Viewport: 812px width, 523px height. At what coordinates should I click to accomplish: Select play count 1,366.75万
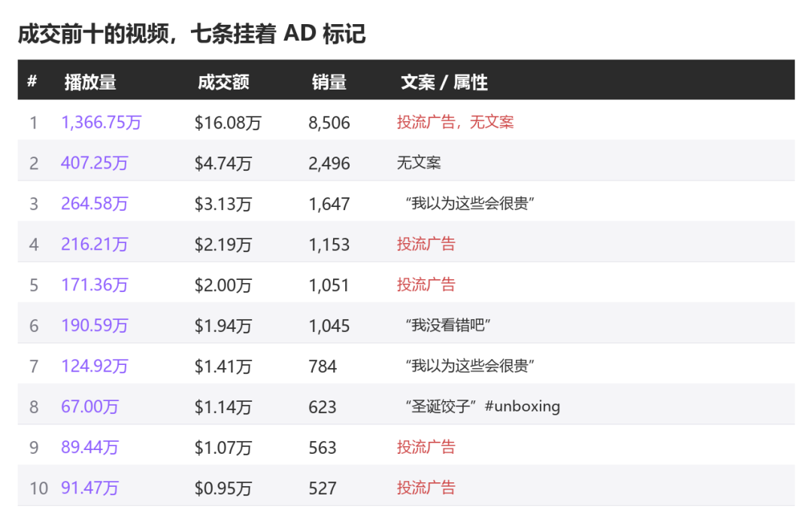point(101,123)
